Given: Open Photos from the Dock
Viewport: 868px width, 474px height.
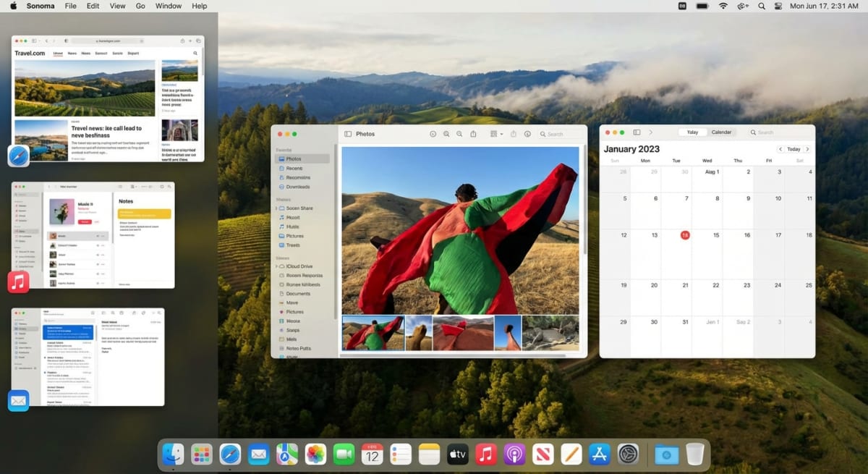Looking at the screenshot, I should click(x=315, y=454).
